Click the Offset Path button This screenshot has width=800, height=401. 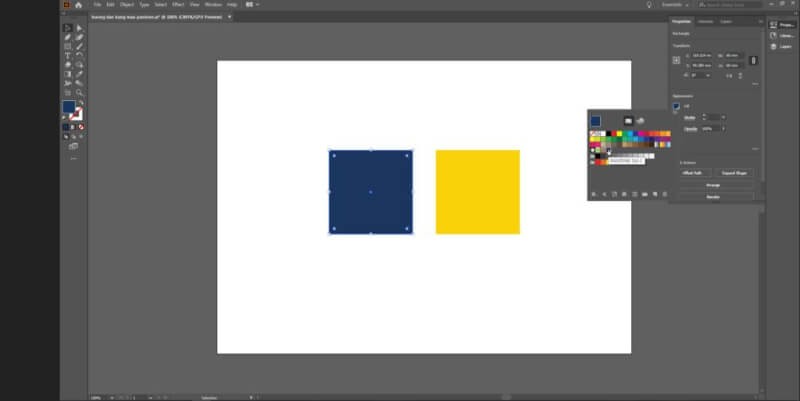click(x=693, y=173)
